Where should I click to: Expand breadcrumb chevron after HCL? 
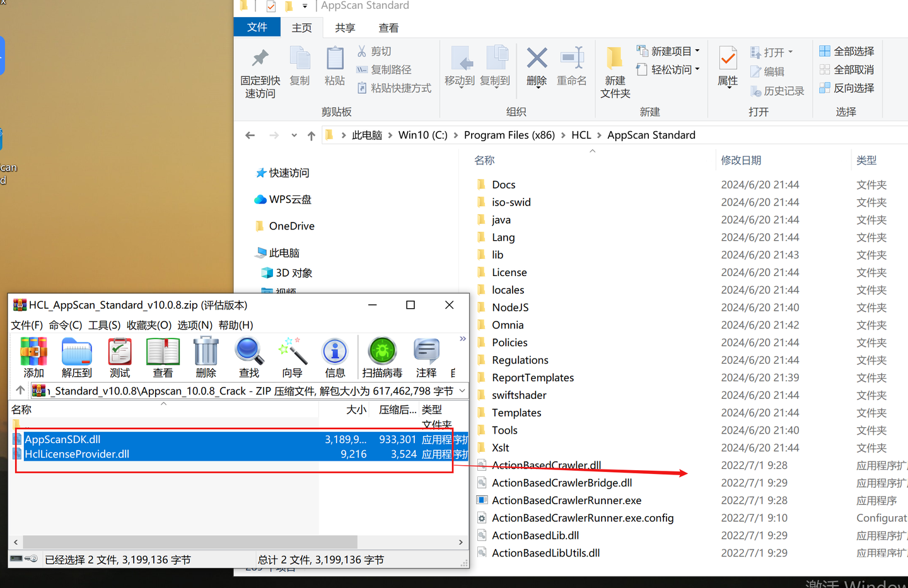[x=598, y=135]
